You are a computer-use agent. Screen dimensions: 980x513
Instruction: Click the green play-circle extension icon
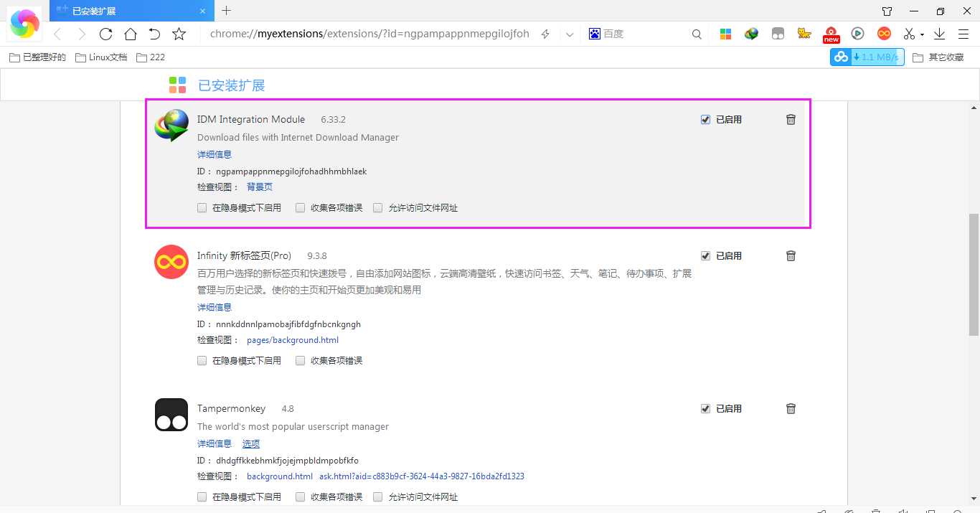pos(857,34)
